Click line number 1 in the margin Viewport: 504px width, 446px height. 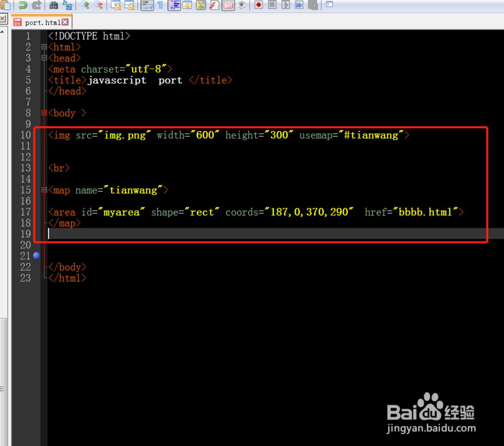pyautogui.click(x=28, y=36)
